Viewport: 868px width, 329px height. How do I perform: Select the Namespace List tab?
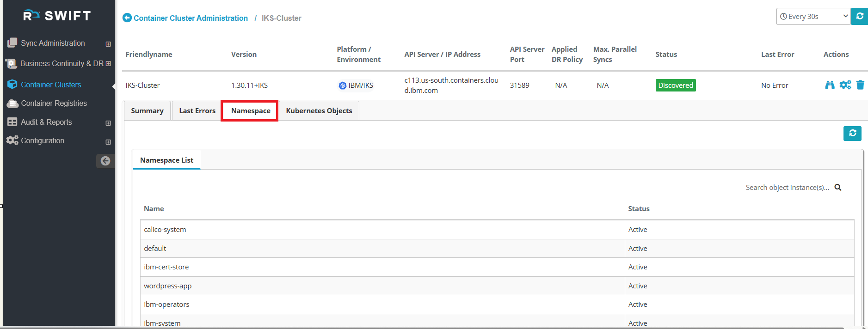pyautogui.click(x=166, y=160)
